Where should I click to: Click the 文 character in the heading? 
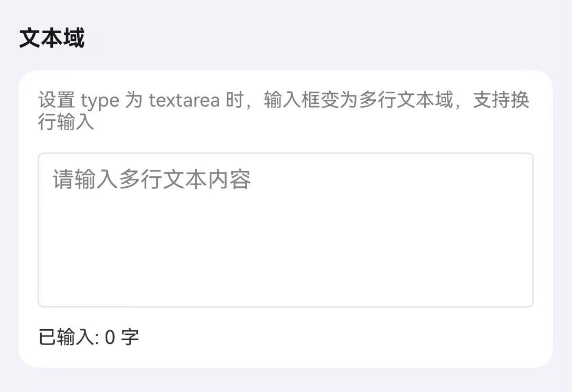coord(30,39)
